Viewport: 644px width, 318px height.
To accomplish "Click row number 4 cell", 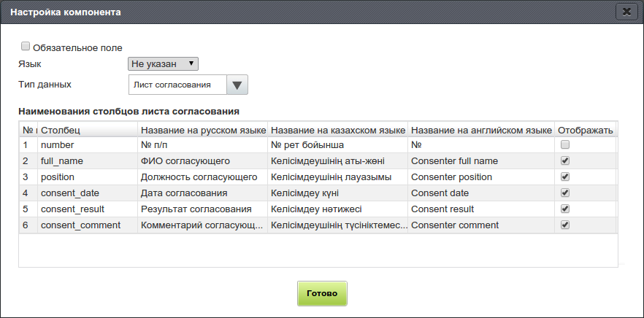I will [28, 193].
